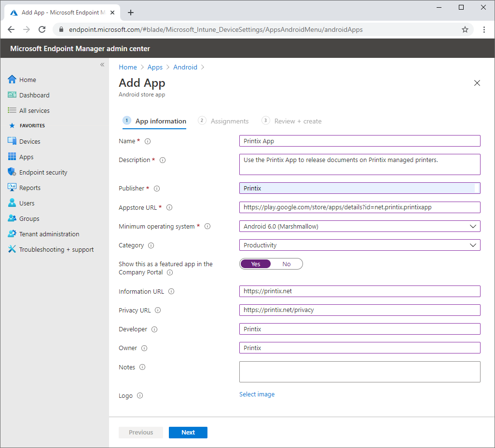Screen dimensions: 495x448
Task: Click the empty Notes text area
Action: tap(359, 372)
